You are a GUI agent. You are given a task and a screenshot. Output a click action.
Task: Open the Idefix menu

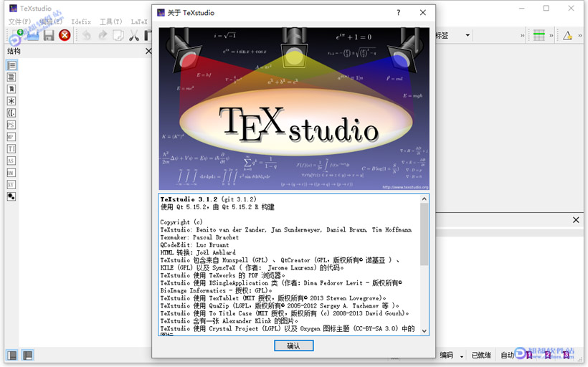pos(81,22)
